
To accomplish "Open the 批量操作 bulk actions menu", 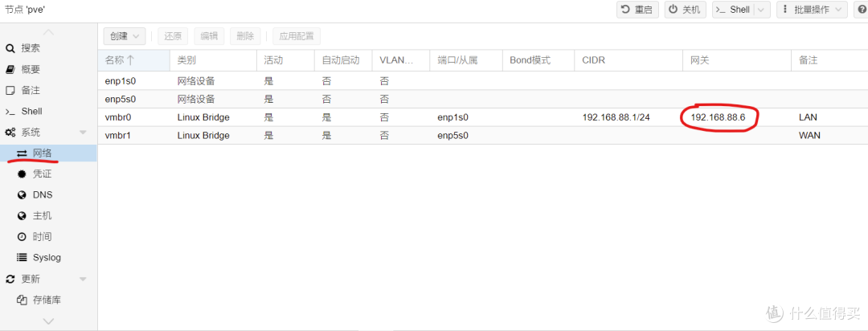I will coord(812,10).
